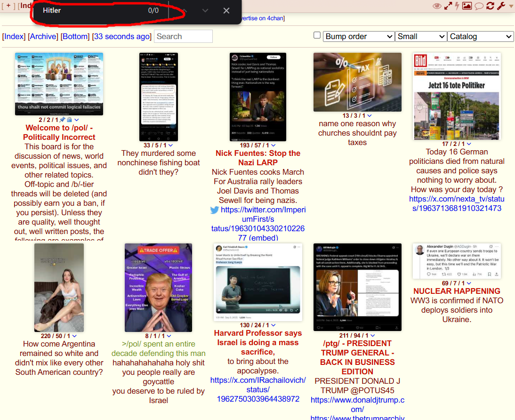Expand menu arrow next to 17 / 2 / 1
This screenshot has width=515, height=420.
point(469,144)
